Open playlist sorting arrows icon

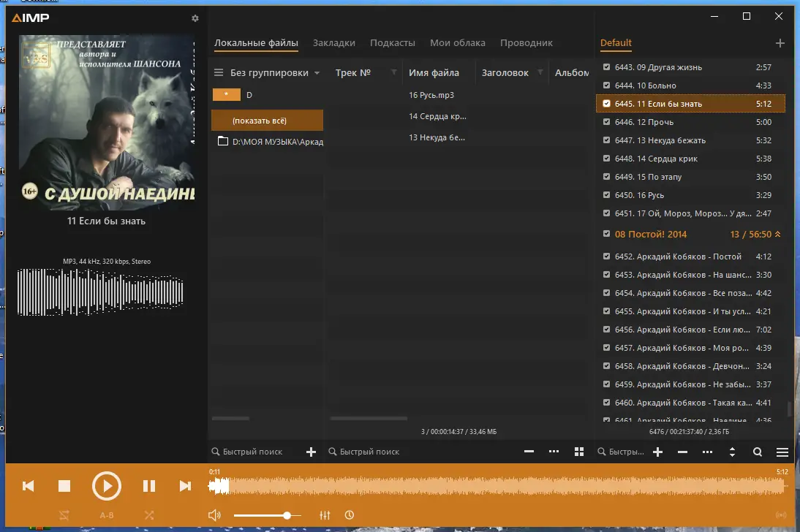[732, 452]
